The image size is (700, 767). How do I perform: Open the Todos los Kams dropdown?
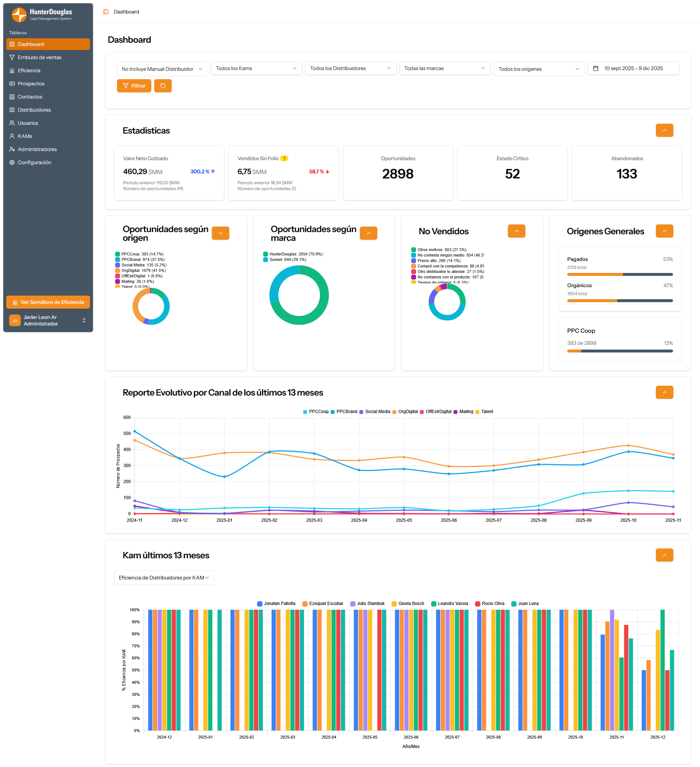[x=256, y=69]
